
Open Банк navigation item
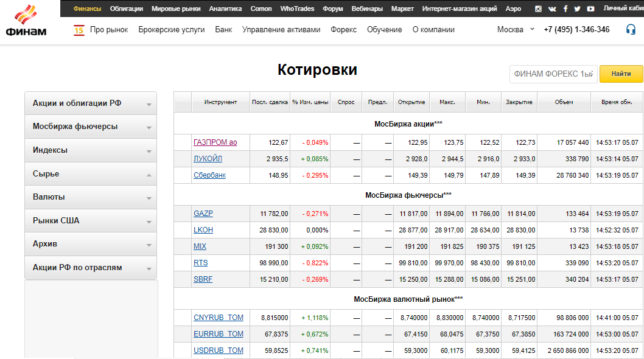223,30
